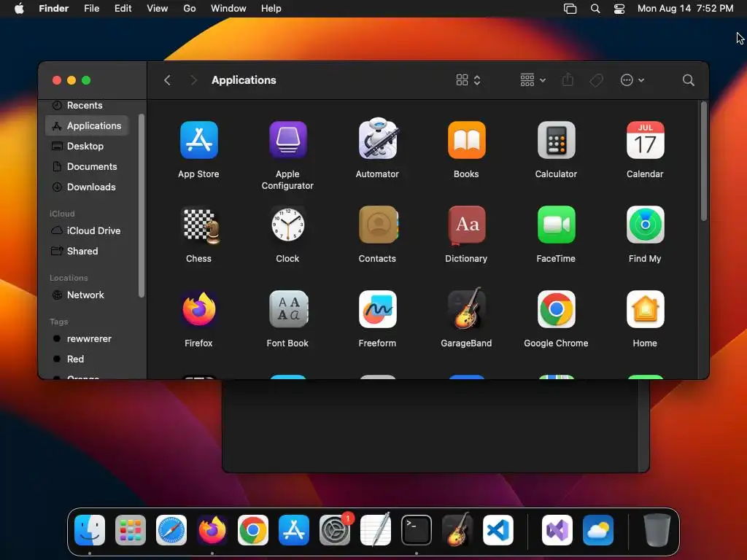747x560 pixels.
Task: Select the Font Book app icon
Action: (289, 309)
